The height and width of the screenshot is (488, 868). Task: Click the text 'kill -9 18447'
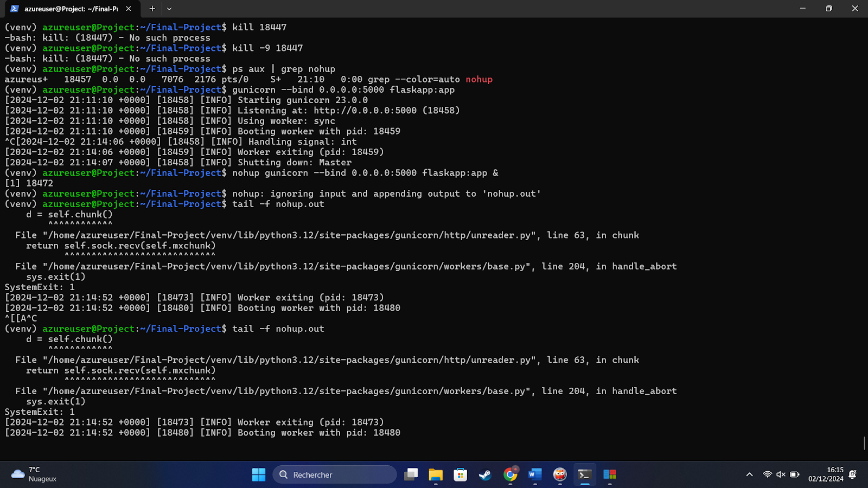click(x=267, y=48)
